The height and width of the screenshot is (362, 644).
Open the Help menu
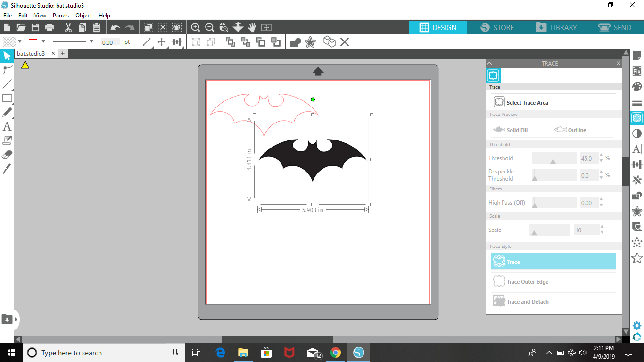104,16
